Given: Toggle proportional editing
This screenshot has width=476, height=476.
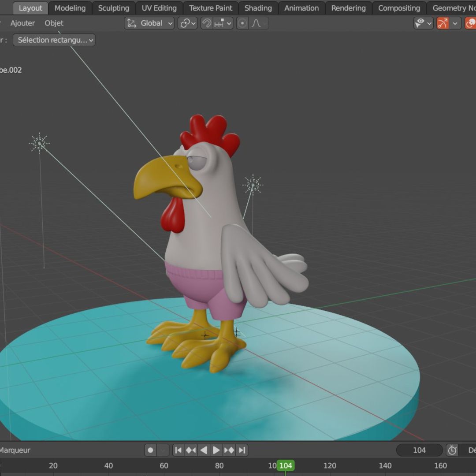Looking at the screenshot, I should (x=242, y=23).
